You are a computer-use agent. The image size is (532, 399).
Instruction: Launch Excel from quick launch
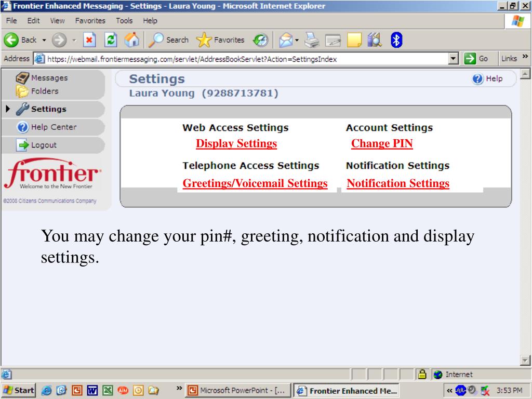[108, 391]
